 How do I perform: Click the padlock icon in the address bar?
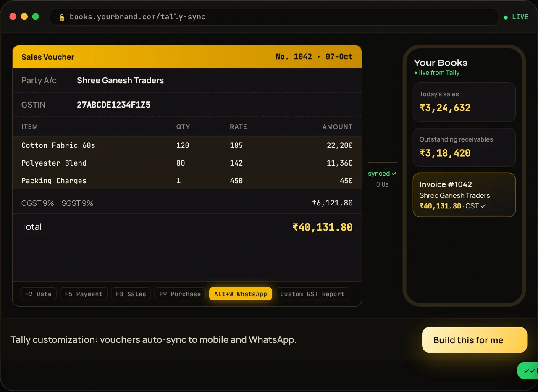(x=62, y=17)
